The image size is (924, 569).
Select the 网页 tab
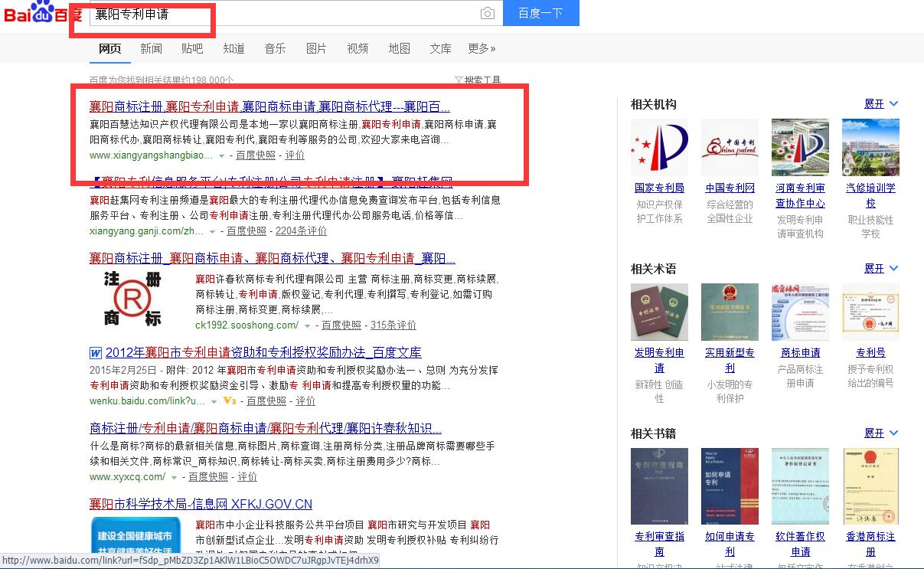click(x=109, y=48)
